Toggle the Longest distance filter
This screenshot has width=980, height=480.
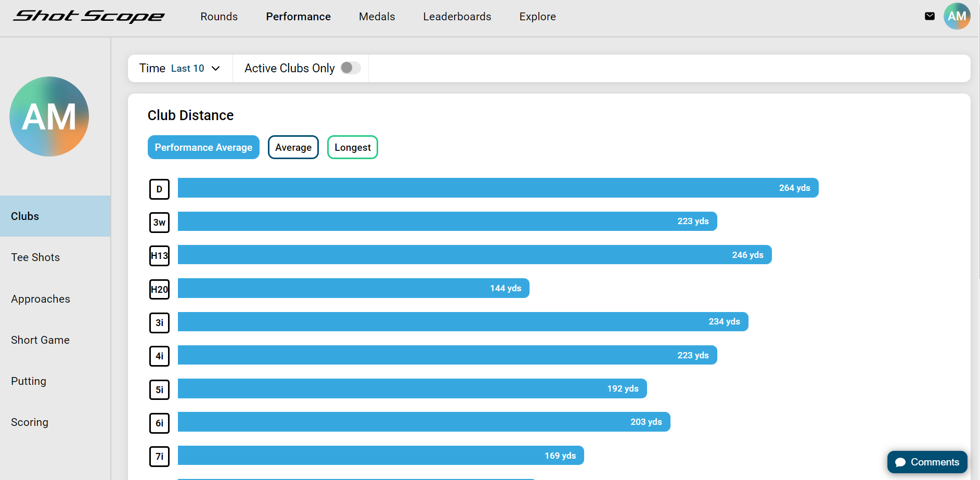tap(353, 147)
